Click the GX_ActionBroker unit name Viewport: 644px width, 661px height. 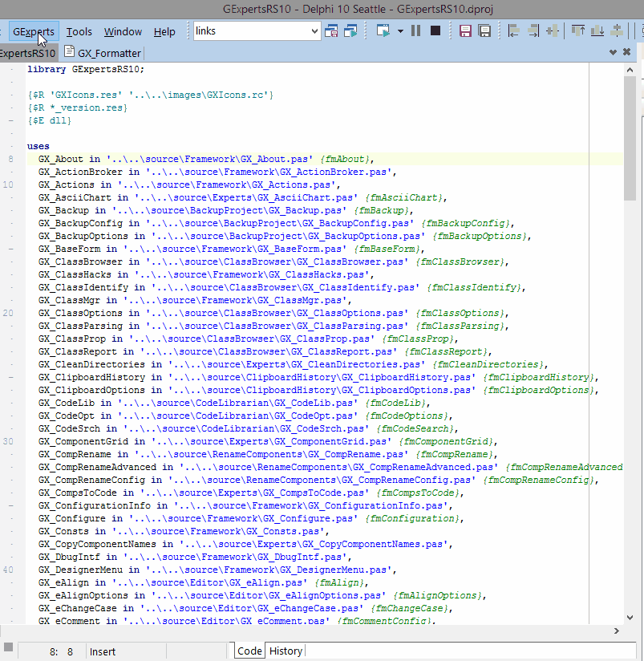click(80, 172)
